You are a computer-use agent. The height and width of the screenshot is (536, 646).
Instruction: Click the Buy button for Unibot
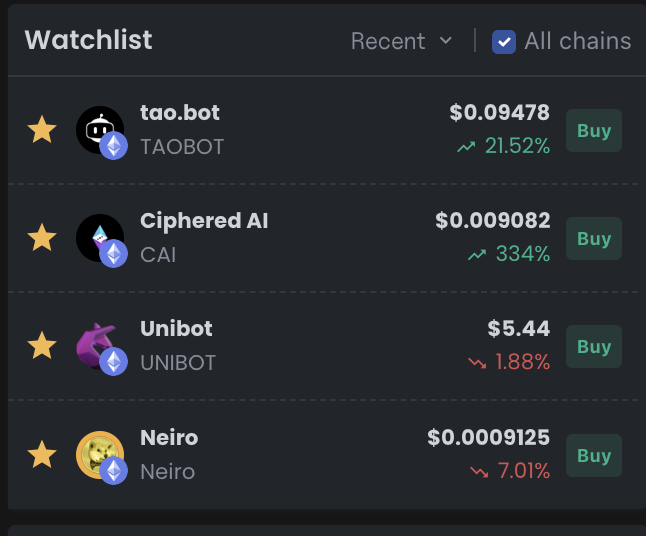pos(594,347)
